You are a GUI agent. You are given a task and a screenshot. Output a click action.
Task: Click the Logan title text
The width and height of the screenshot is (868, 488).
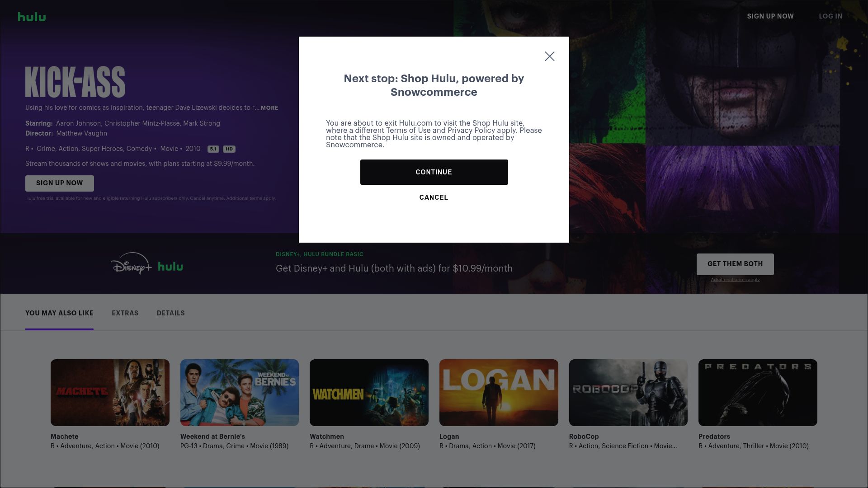click(x=449, y=436)
